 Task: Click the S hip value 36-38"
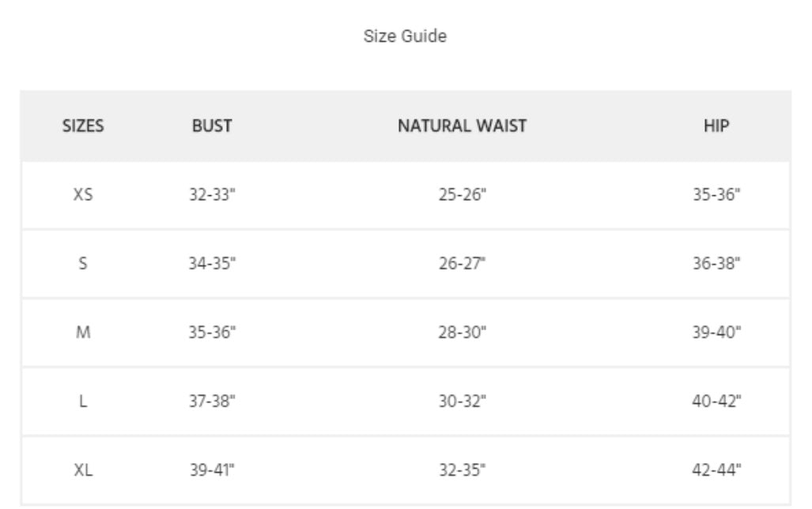click(716, 264)
